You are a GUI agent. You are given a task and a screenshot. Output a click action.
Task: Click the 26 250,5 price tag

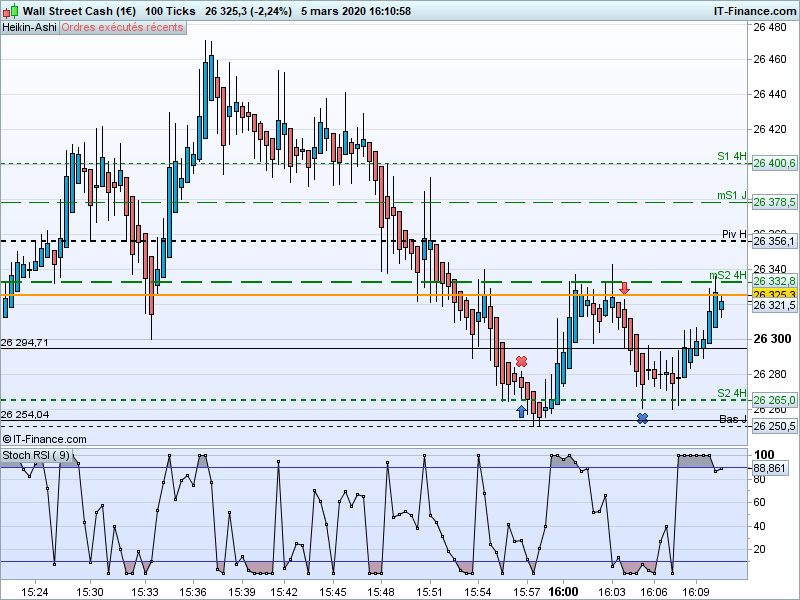pyautogui.click(x=774, y=426)
